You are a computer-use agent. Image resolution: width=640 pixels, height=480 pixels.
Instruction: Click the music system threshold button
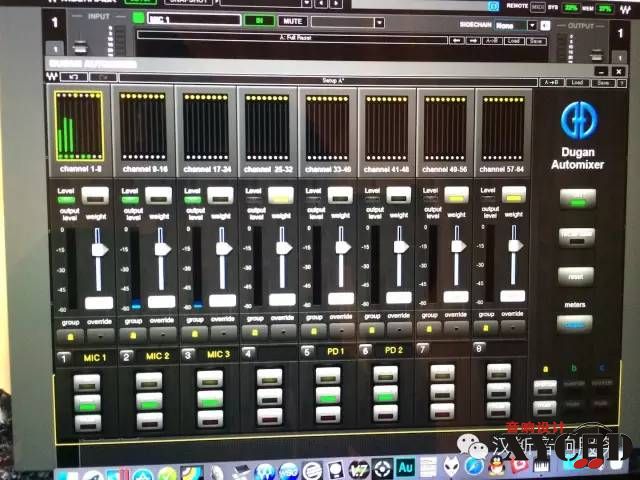576,237
